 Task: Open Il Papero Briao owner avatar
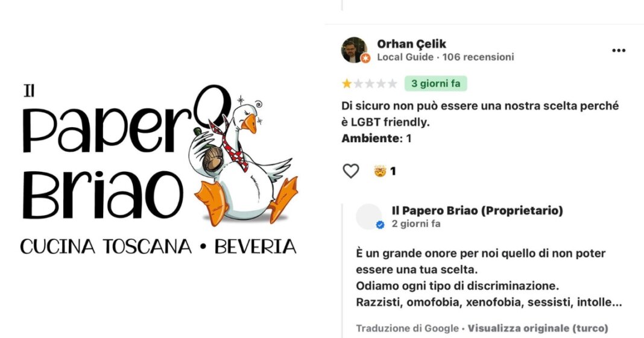click(x=368, y=216)
